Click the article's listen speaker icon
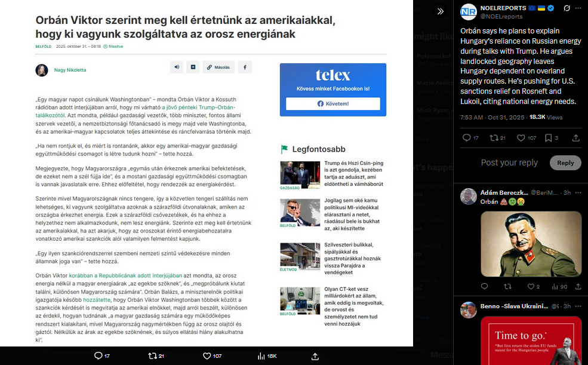This screenshot has width=588, height=365. [x=177, y=67]
